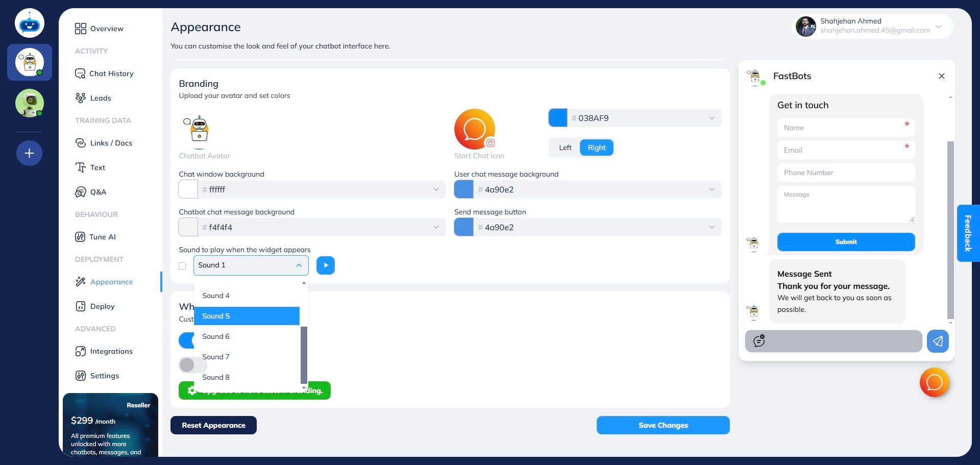Choose Sound 5 from the list
Image resolution: width=980 pixels, height=465 pixels.
247,316
